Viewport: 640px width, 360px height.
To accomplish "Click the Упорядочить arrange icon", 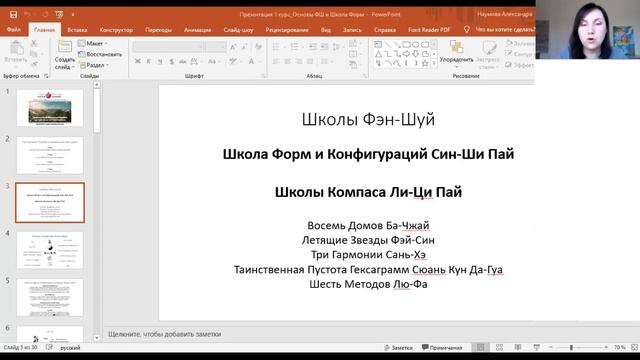I will pos(456,47).
